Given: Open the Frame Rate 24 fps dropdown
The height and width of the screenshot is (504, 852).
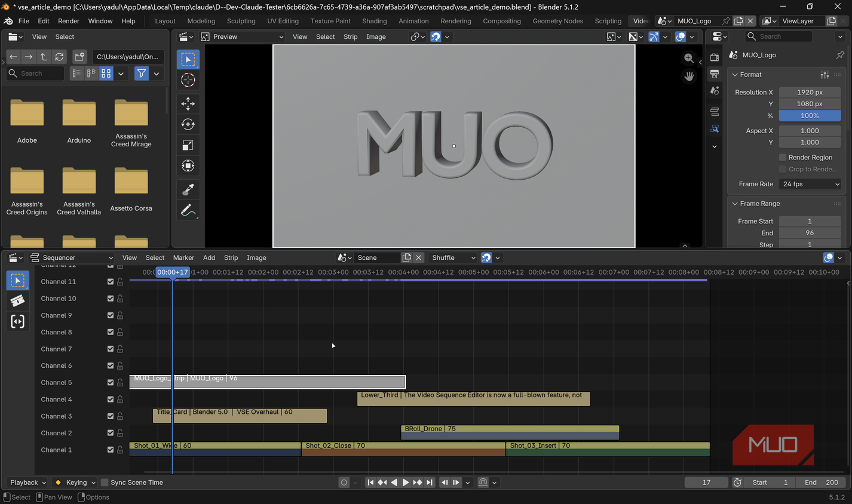Looking at the screenshot, I should coord(810,184).
